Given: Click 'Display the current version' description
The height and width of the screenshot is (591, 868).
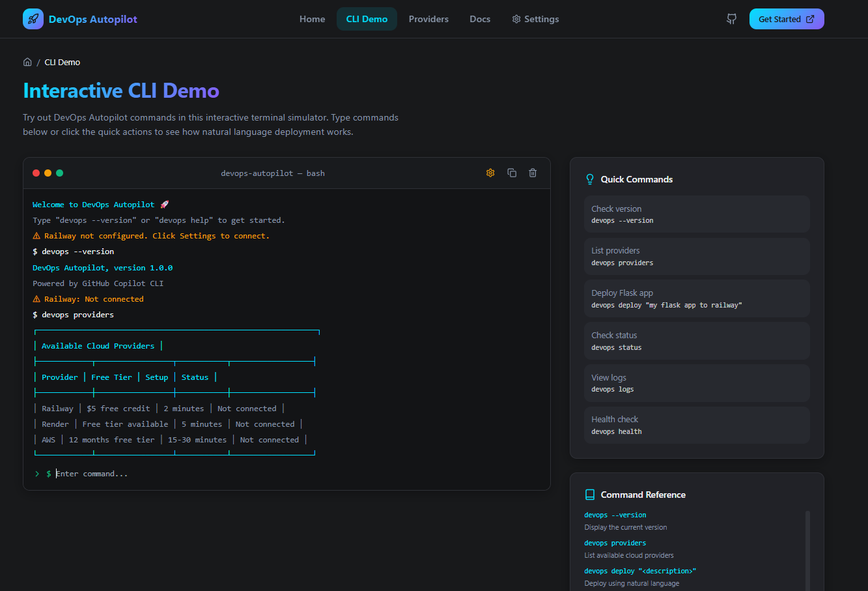Looking at the screenshot, I should coord(626,527).
